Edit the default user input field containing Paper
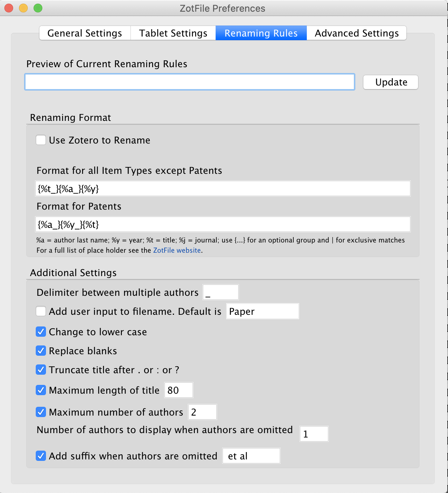This screenshot has height=493, width=448. click(x=263, y=312)
